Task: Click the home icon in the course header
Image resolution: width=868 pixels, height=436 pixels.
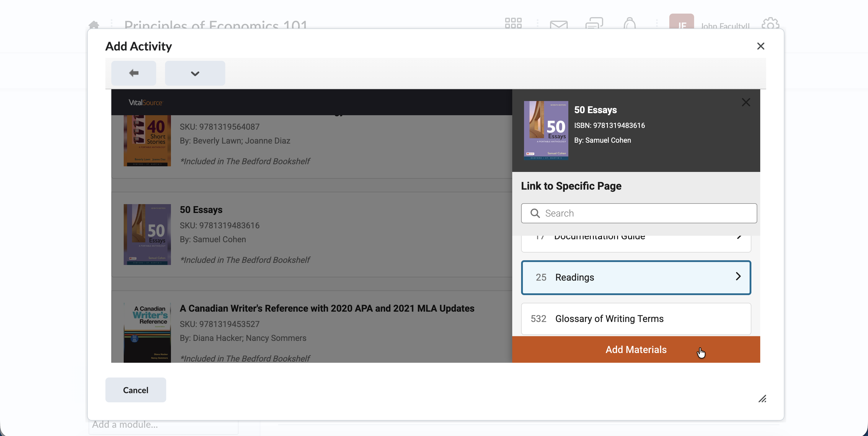Action: (94, 25)
